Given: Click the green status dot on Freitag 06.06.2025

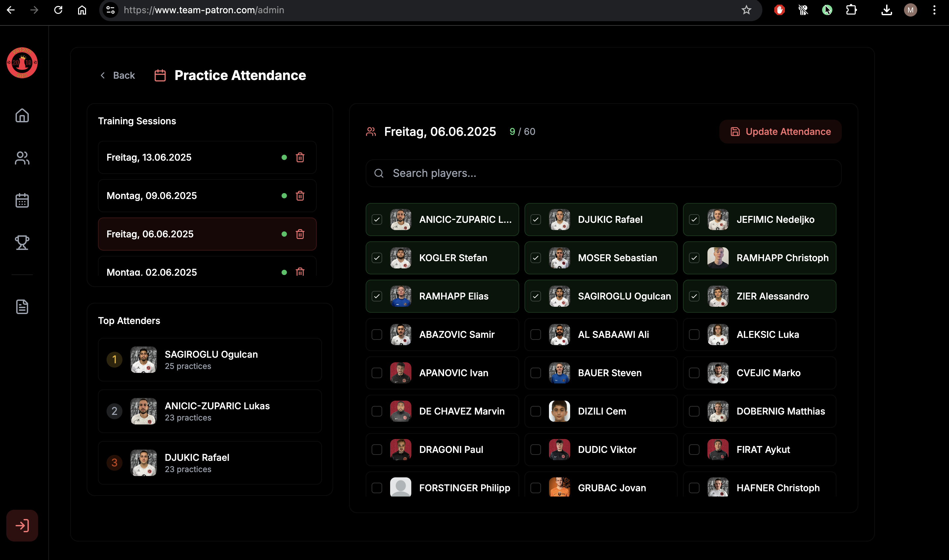Looking at the screenshot, I should (x=284, y=234).
